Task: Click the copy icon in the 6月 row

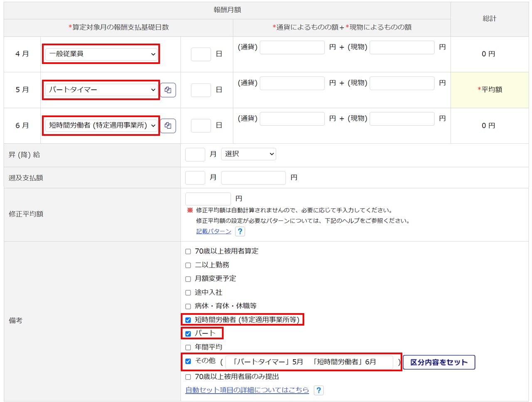Action: (168, 126)
